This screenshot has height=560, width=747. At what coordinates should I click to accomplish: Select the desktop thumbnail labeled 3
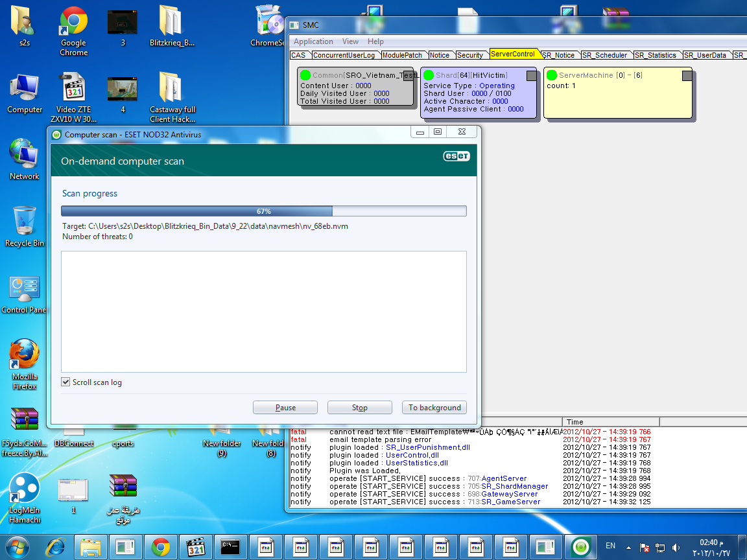(123, 28)
